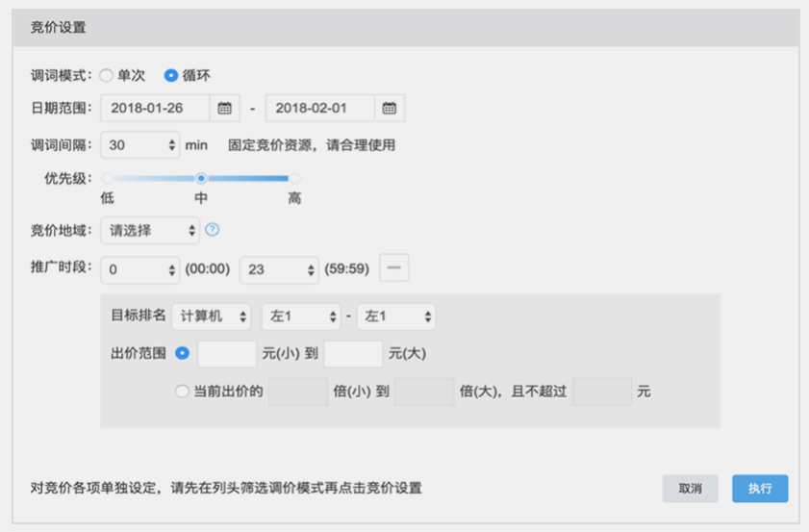Click the 低 point on priority slider
Screen dimensions: 809x532
coord(107,178)
